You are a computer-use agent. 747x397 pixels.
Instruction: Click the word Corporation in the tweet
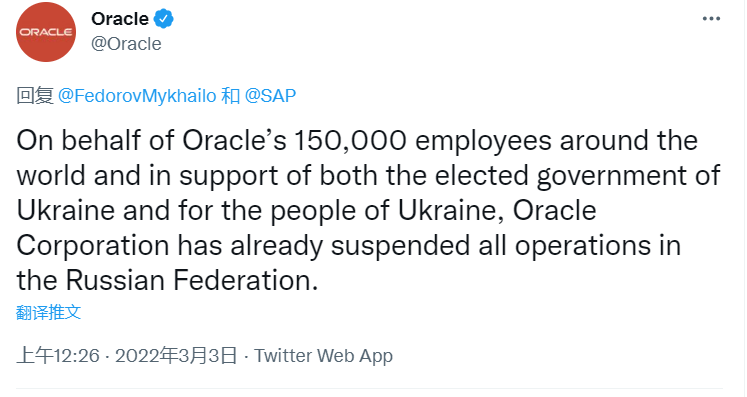pos(93,246)
